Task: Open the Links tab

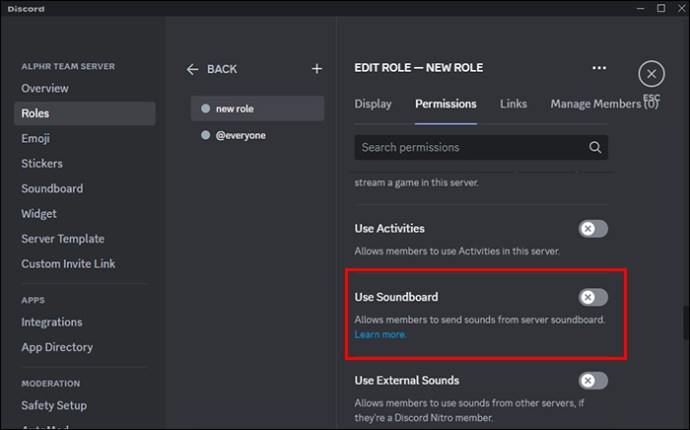Action: pyautogui.click(x=513, y=104)
